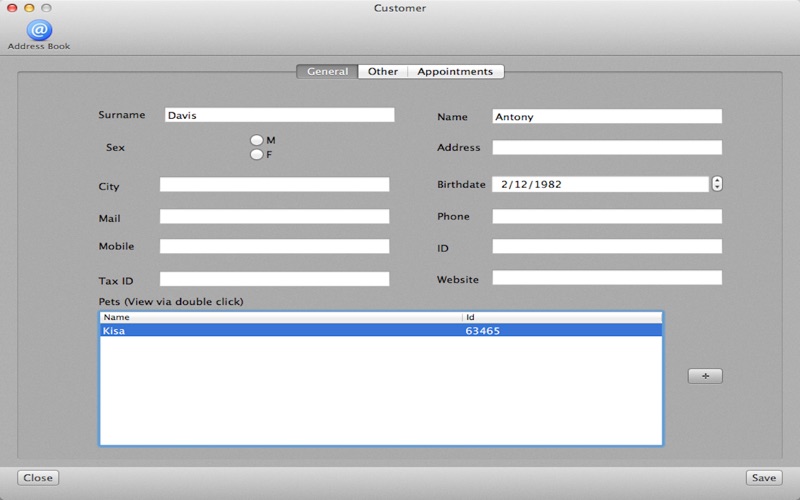Click the Close button
The image size is (800, 500).
point(38,478)
